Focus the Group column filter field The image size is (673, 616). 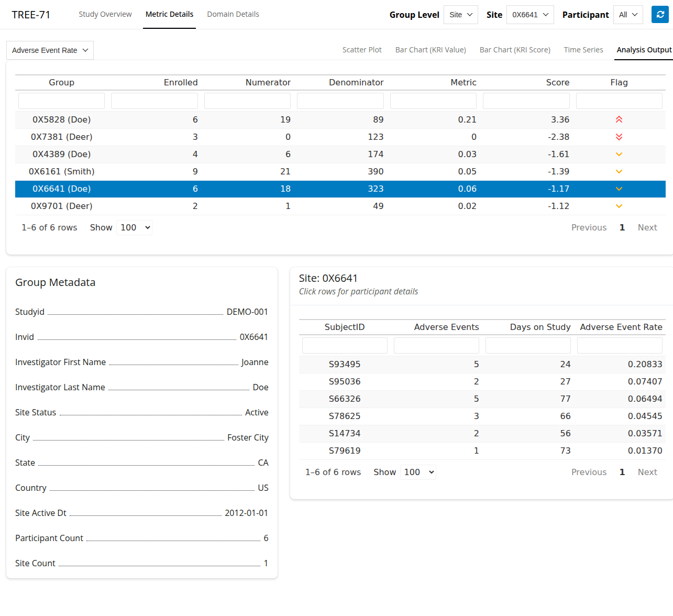coord(61,101)
